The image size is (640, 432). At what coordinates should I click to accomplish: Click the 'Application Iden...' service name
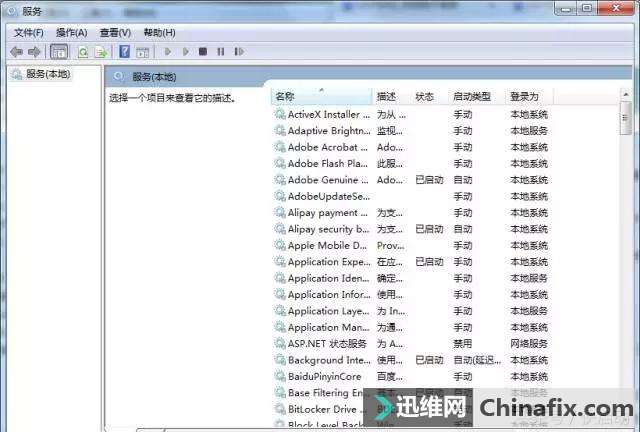(x=329, y=278)
